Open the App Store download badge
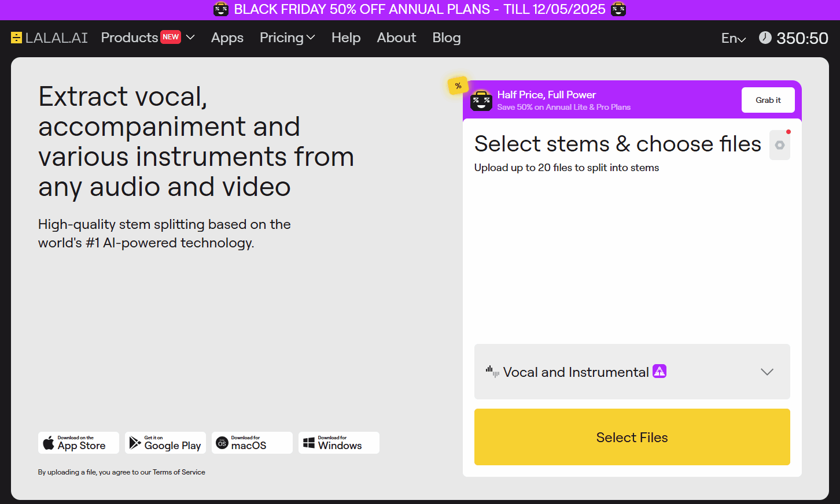This screenshot has height=504, width=840. click(x=79, y=443)
